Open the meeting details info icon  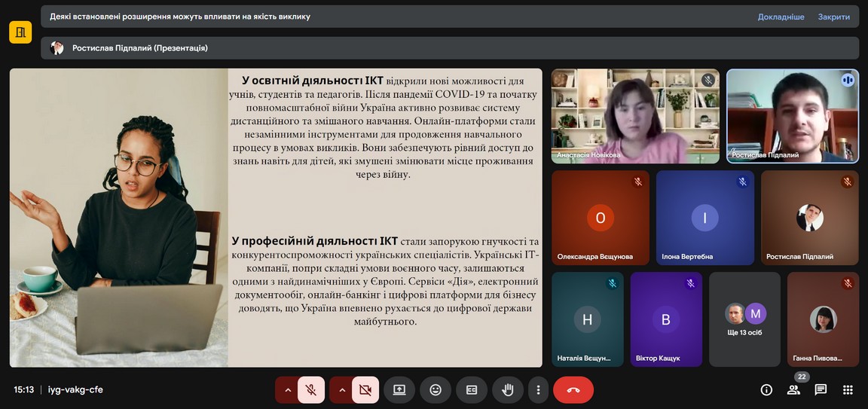point(766,390)
